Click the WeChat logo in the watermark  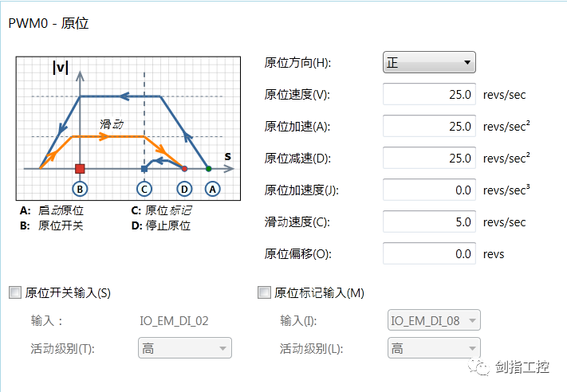coord(482,367)
